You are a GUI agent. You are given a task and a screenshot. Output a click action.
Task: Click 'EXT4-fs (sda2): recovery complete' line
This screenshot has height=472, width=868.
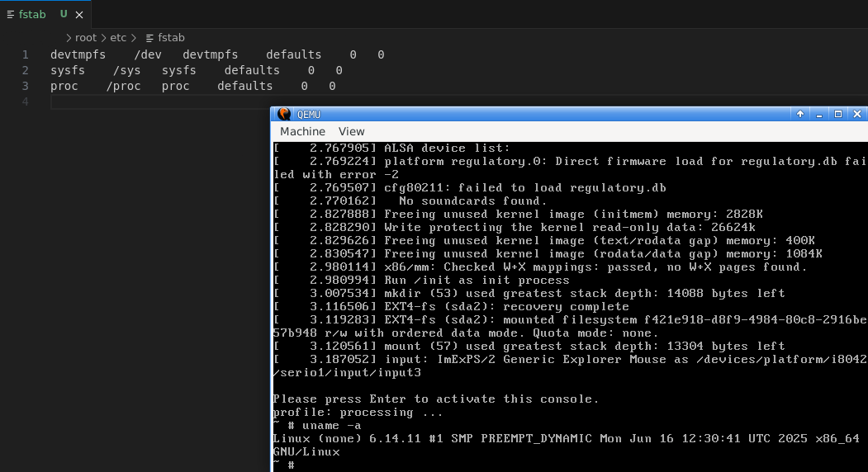click(451, 306)
